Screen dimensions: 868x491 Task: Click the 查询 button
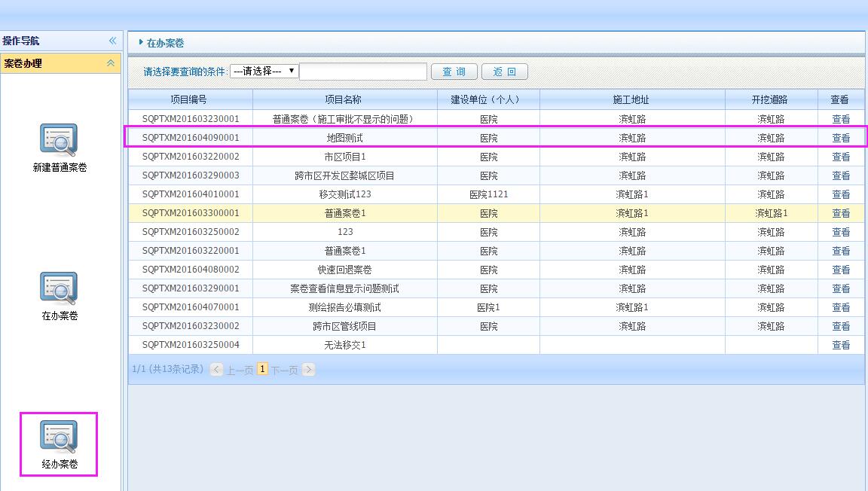pos(454,72)
